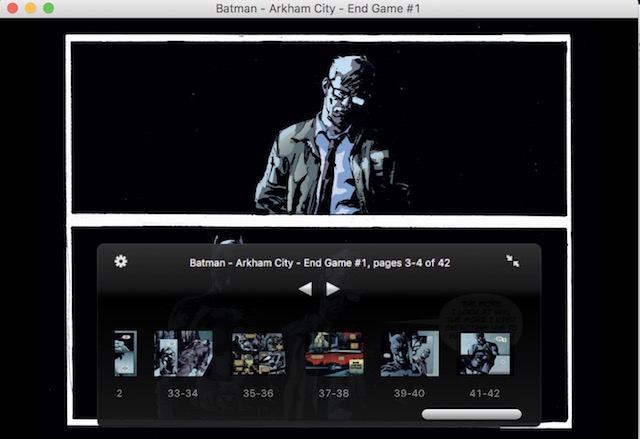Open the pages 37-38 thumbnail
Image resolution: width=640 pixels, height=439 pixels.
coord(334,353)
